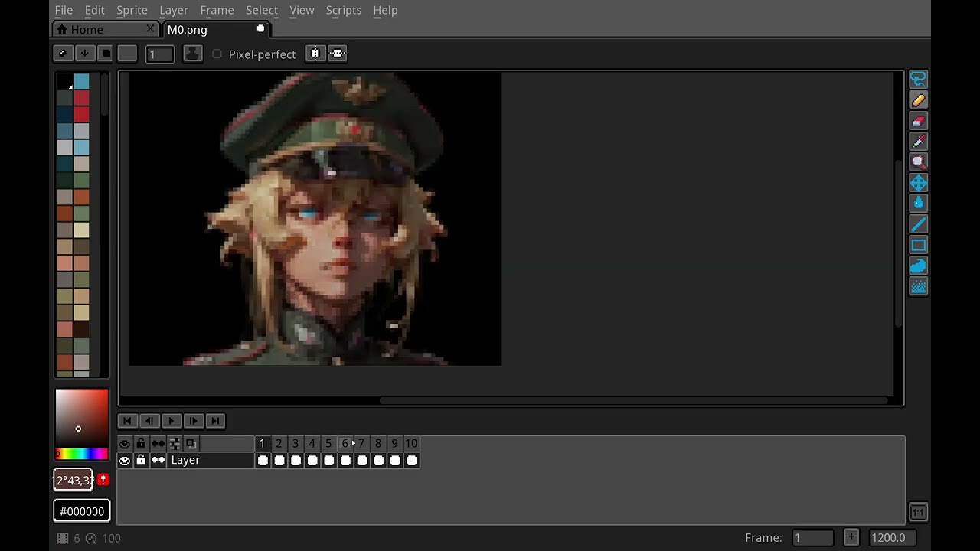Viewport: 980px width, 551px height.
Task: Open the File menu
Action: (64, 10)
